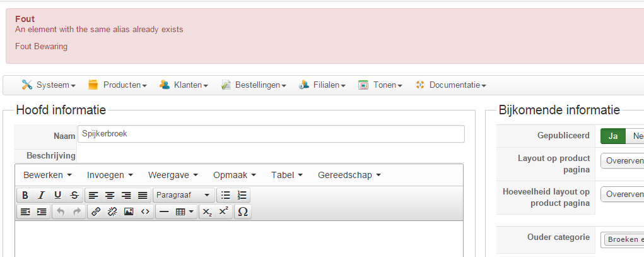Open the insert image tool

[129, 212]
